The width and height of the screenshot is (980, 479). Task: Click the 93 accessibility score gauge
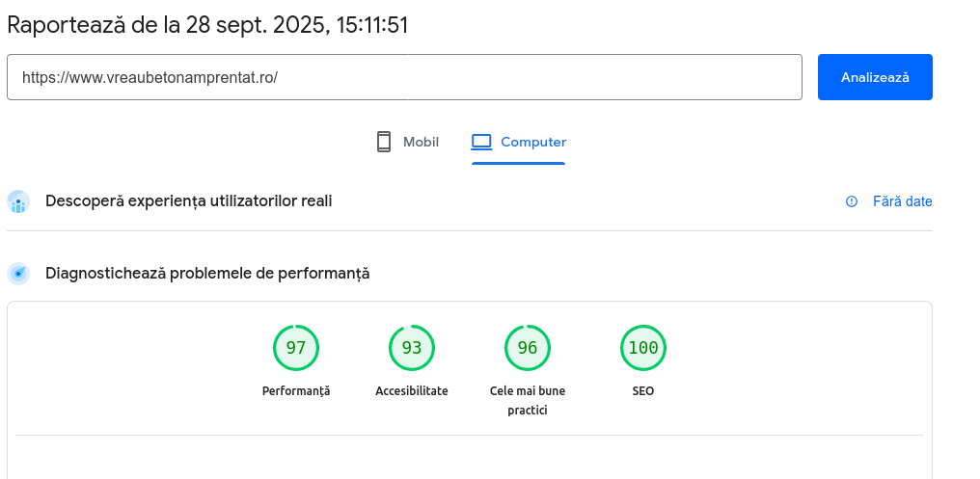(x=412, y=348)
